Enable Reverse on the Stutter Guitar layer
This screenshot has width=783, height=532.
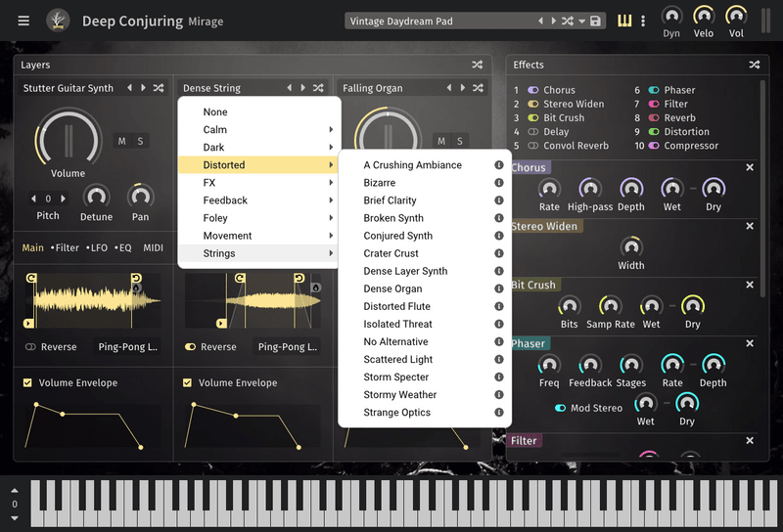click(x=31, y=346)
